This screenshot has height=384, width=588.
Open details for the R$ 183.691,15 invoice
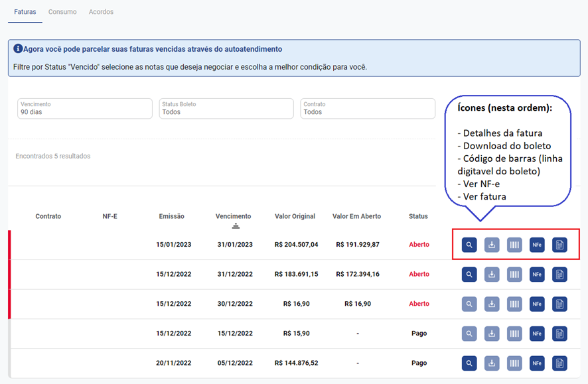[469, 275]
